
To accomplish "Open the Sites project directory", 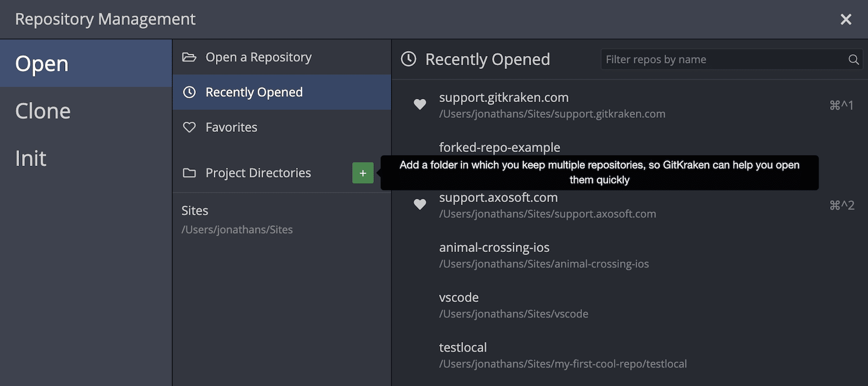I will pos(237,219).
